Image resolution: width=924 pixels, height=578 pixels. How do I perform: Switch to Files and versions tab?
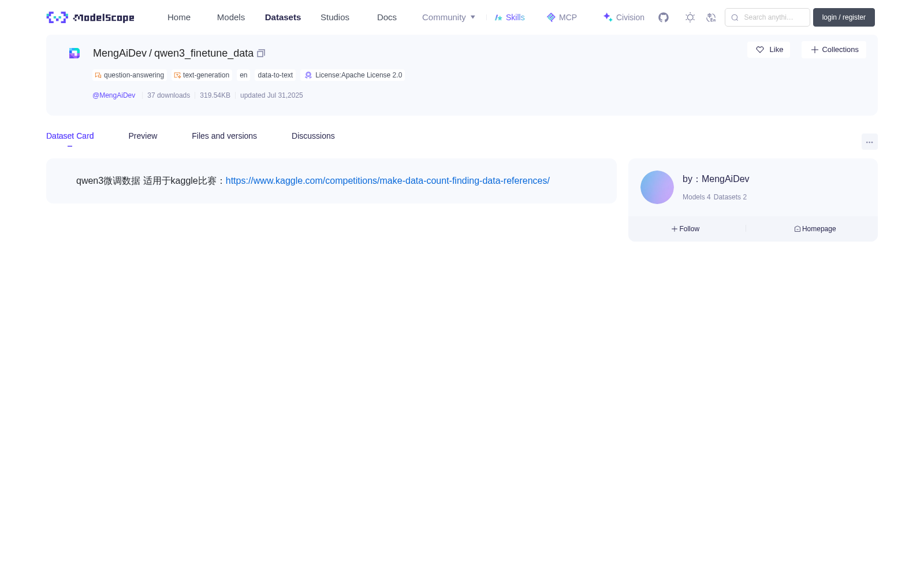point(224,136)
